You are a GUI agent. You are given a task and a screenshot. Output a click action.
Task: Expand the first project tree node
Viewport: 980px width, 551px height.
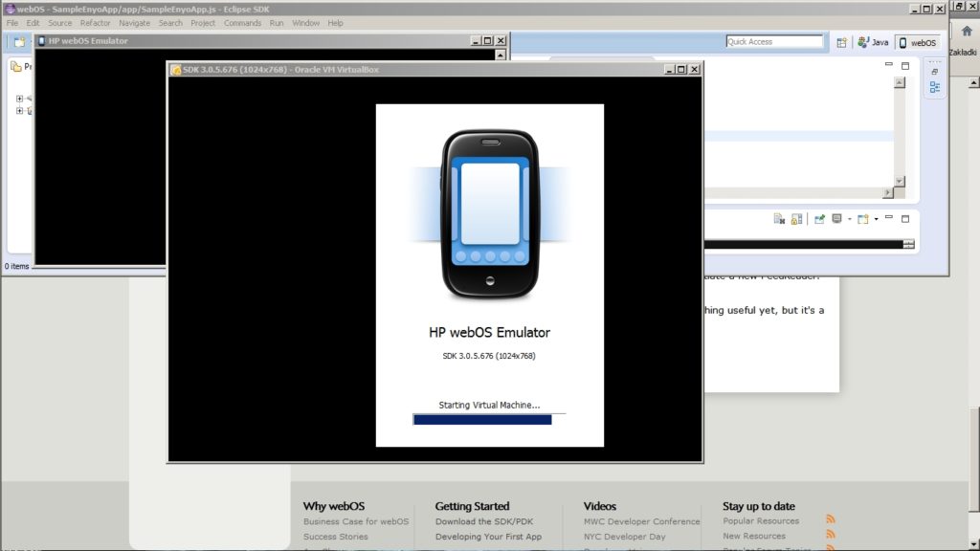[19, 99]
